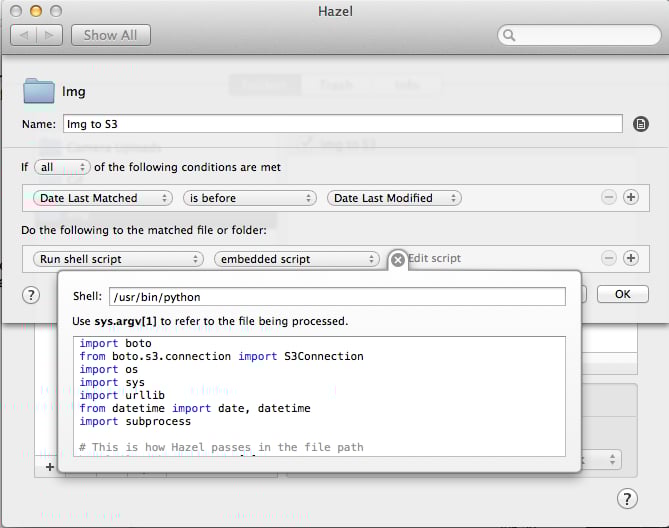Open the Date Last Matched dropdown

click(103, 198)
